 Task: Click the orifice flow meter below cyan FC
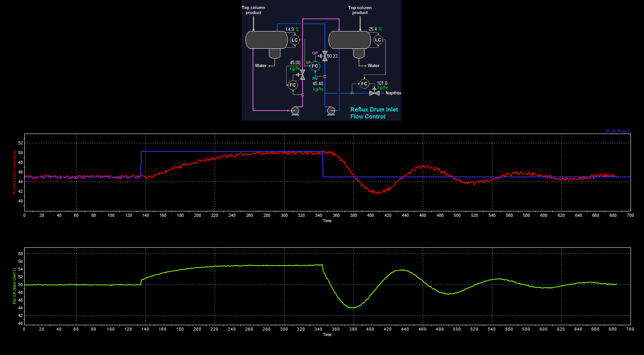pyautogui.click(x=325, y=76)
